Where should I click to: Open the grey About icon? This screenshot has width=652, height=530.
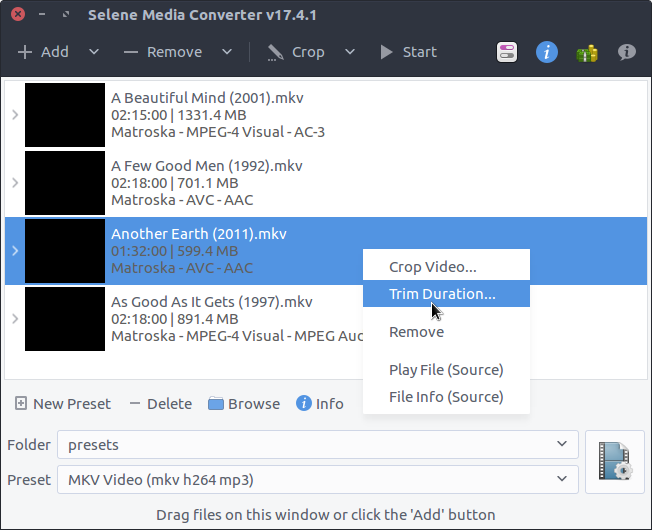627,52
